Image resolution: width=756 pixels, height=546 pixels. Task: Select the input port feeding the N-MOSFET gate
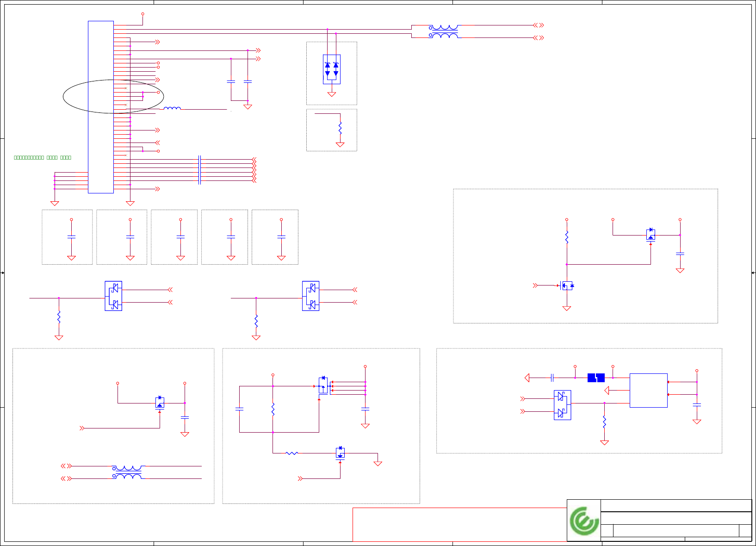pos(535,285)
